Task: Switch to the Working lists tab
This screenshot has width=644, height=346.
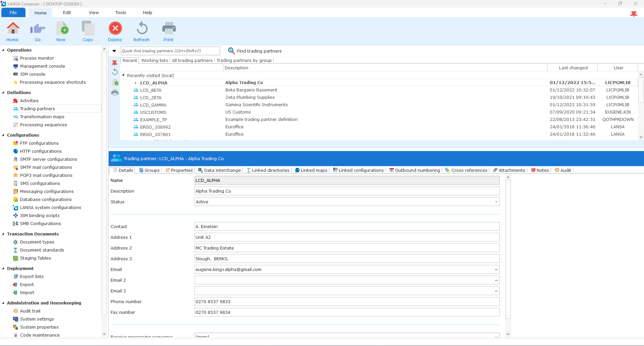Action: [155, 61]
